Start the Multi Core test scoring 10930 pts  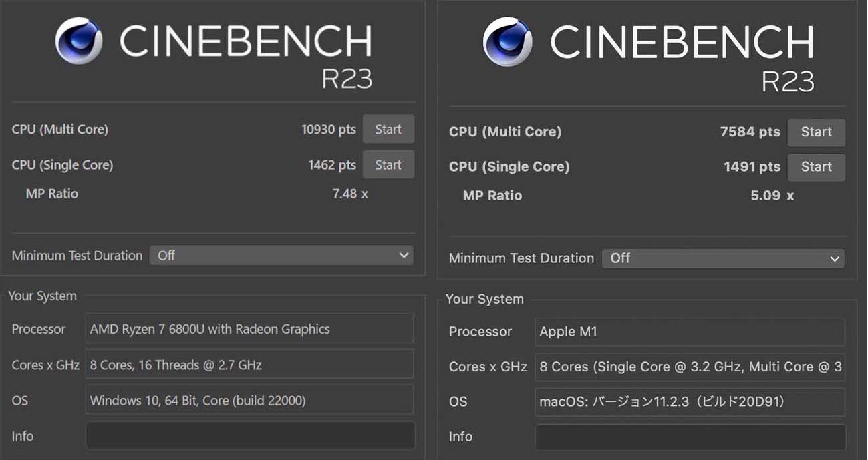388,130
